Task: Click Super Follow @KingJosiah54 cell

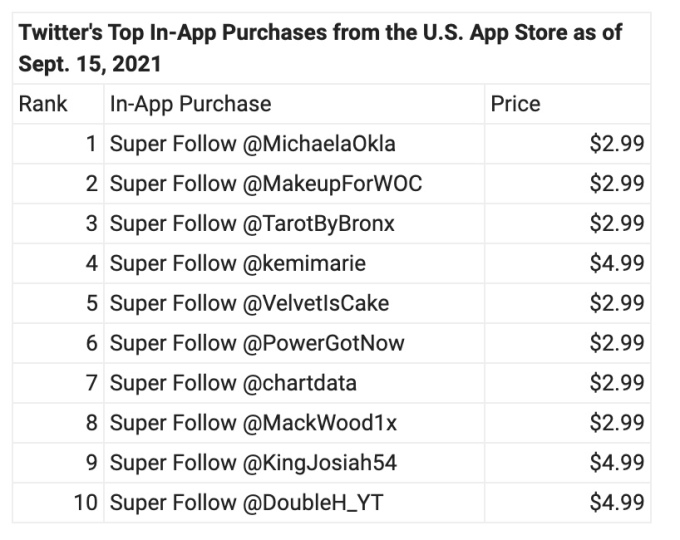Action: pyautogui.click(x=259, y=463)
